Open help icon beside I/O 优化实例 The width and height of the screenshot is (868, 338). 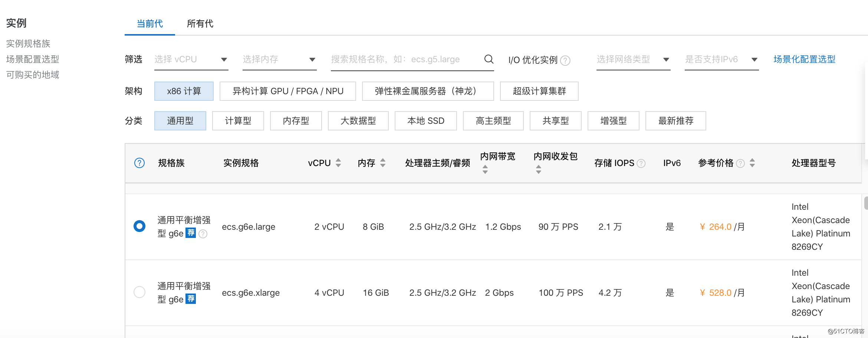(x=565, y=60)
